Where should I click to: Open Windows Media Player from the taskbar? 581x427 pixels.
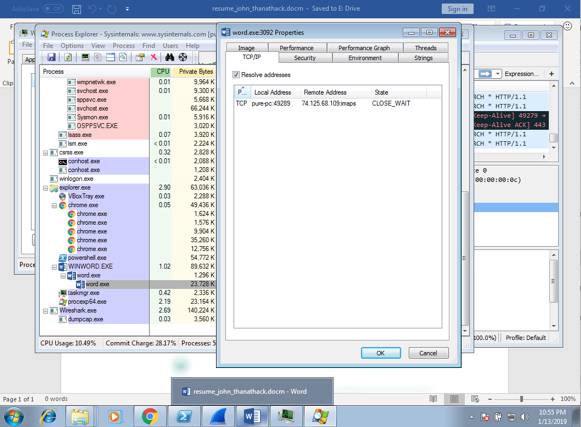point(114,416)
